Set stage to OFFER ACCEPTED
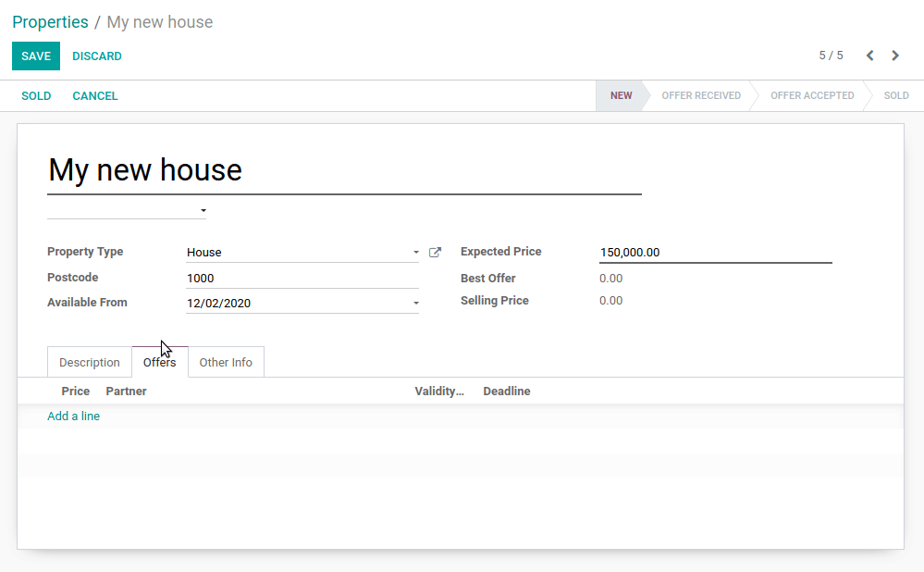 pyautogui.click(x=811, y=95)
